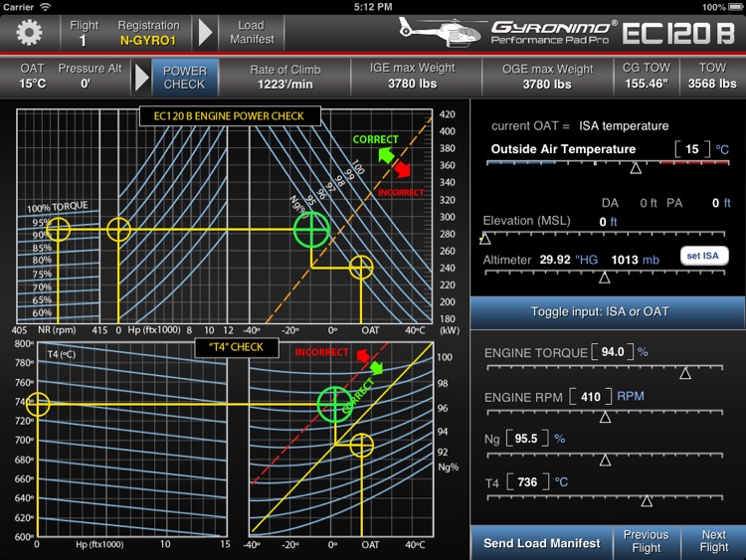Screen dimensions: 746x560
Task: Edit Engine RPM value 410
Action: [591, 397]
